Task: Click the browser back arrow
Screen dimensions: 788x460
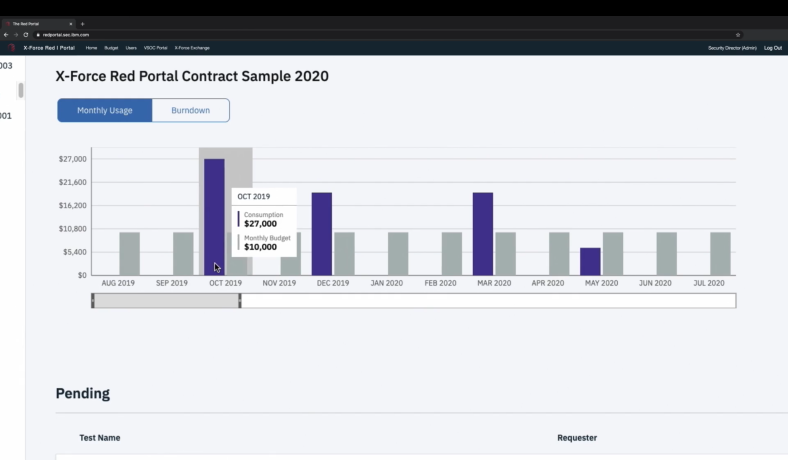Action: tap(6, 35)
